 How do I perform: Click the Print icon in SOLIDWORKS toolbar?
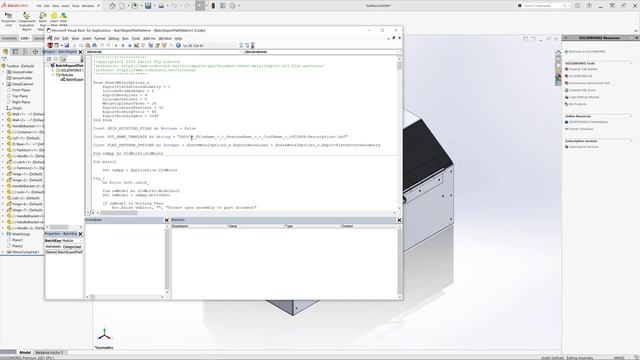(161, 6)
